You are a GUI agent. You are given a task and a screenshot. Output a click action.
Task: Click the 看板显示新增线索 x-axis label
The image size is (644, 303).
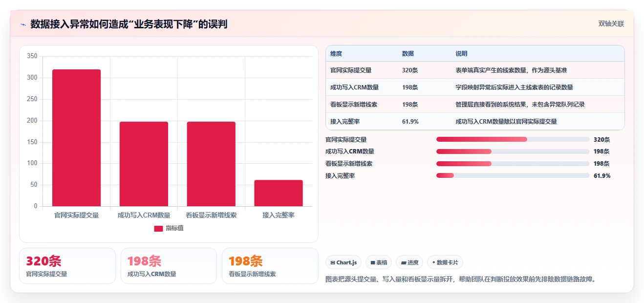(211, 215)
